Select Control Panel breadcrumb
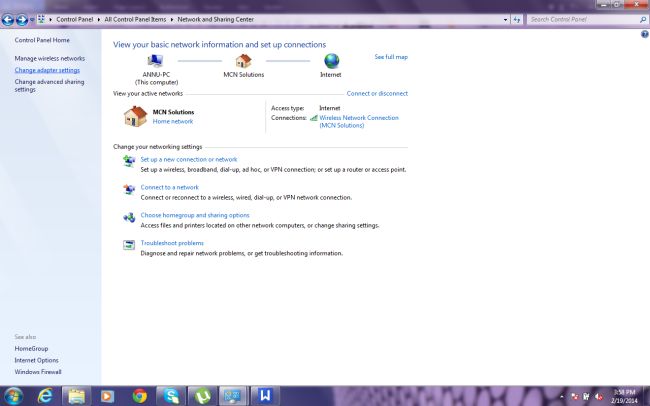This screenshot has height=406, width=650. coord(75,19)
